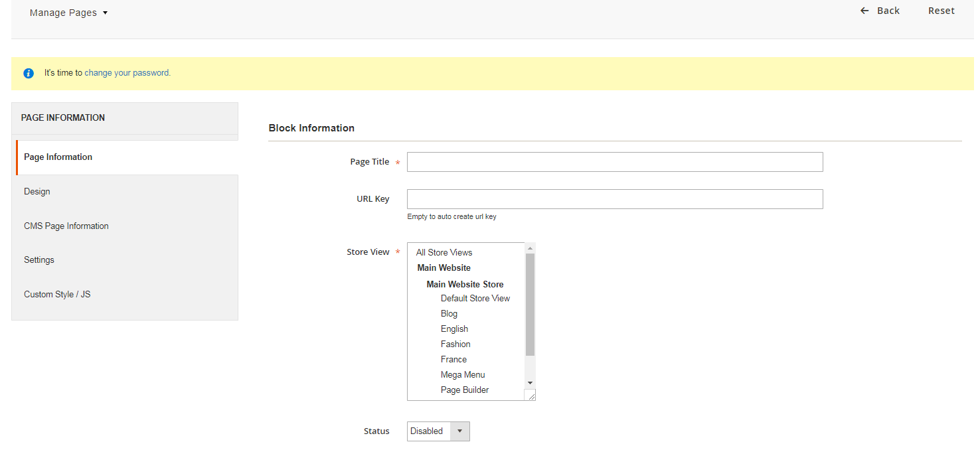Screen dimensions: 980x450
Task: Select the Page Information tab
Action: point(58,157)
